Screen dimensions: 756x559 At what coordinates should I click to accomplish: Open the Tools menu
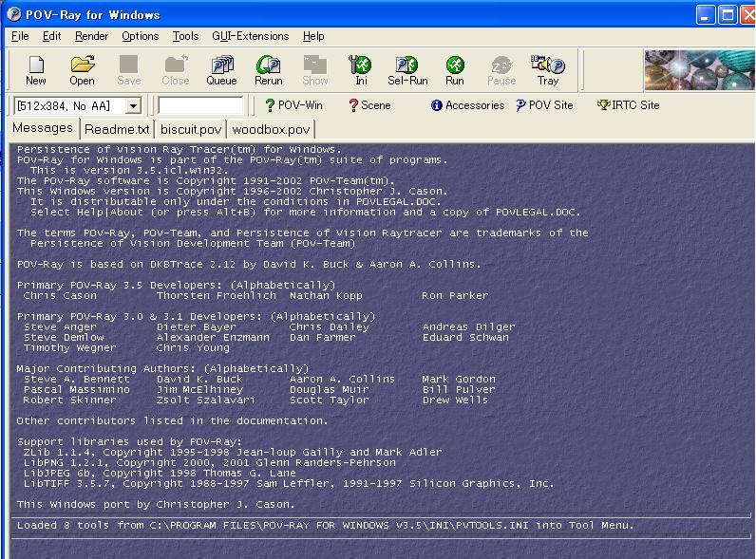coord(185,36)
